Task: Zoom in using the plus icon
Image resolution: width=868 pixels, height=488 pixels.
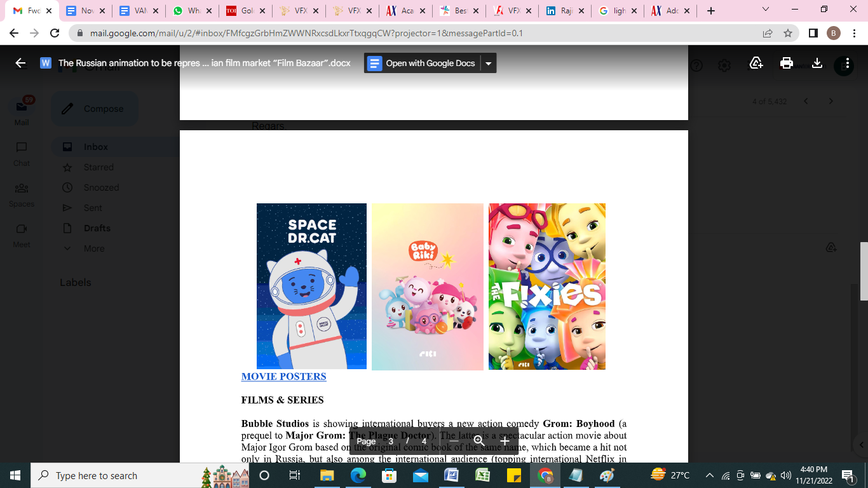Action: click(505, 441)
